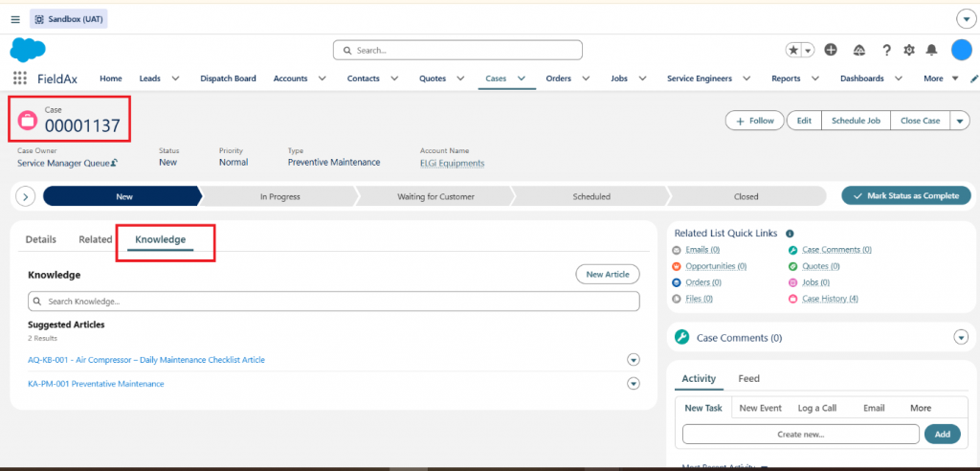Expand the Cases tab dropdown chevron

[x=522, y=78]
